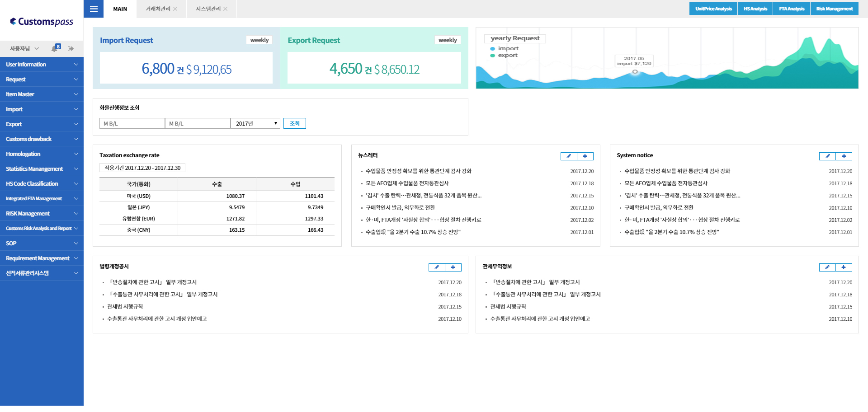Click the first M B/L input field

tap(132, 123)
